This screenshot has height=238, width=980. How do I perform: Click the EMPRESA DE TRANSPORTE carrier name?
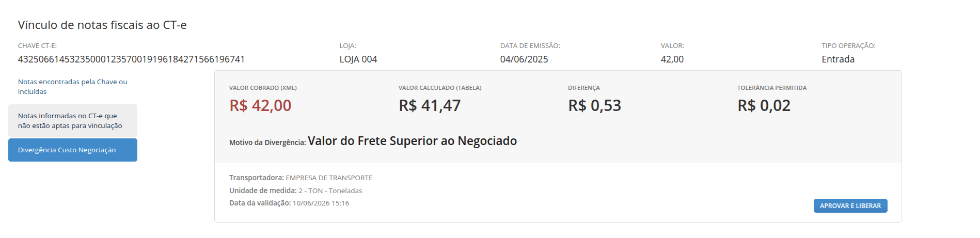pos(329,178)
